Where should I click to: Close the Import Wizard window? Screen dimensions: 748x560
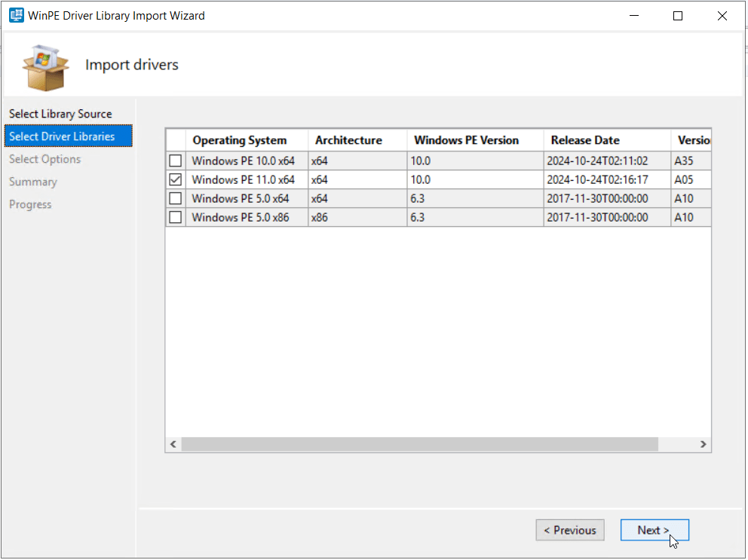[x=723, y=16]
